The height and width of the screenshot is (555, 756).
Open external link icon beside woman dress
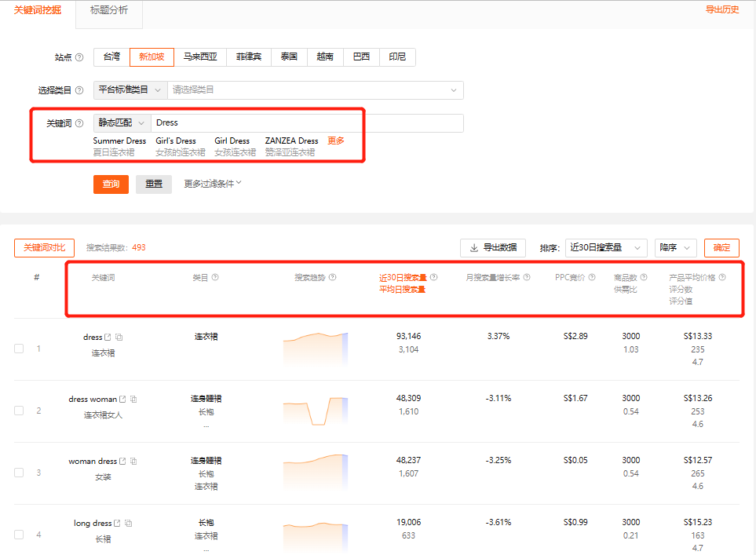[122, 462]
